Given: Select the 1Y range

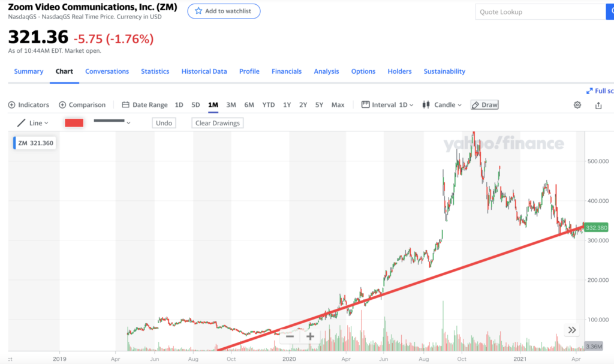Looking at the screenshot, I should point(287,105).
